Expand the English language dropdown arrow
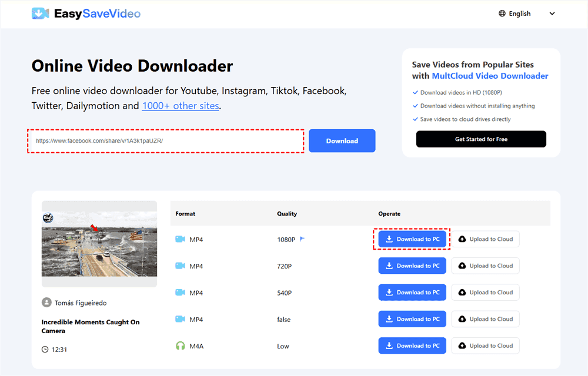 click(x=552, y=14)
